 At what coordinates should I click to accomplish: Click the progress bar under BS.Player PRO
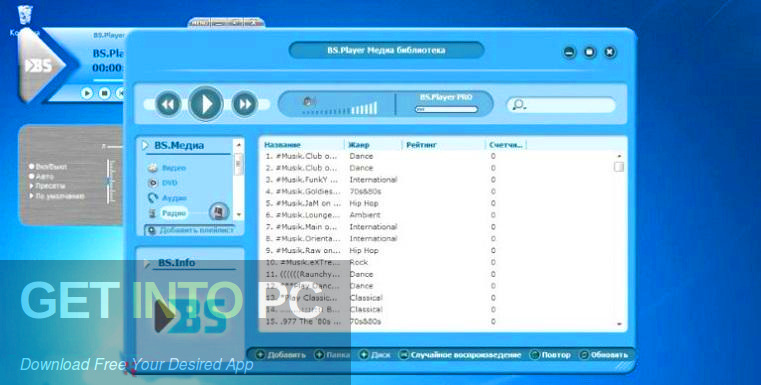[x=446, y=110]
